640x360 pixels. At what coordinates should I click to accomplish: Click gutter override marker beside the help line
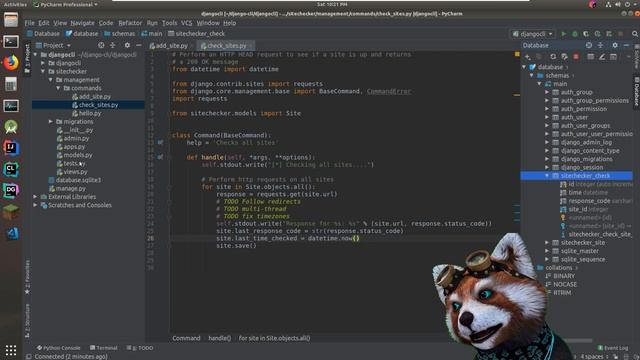(160, 142)
